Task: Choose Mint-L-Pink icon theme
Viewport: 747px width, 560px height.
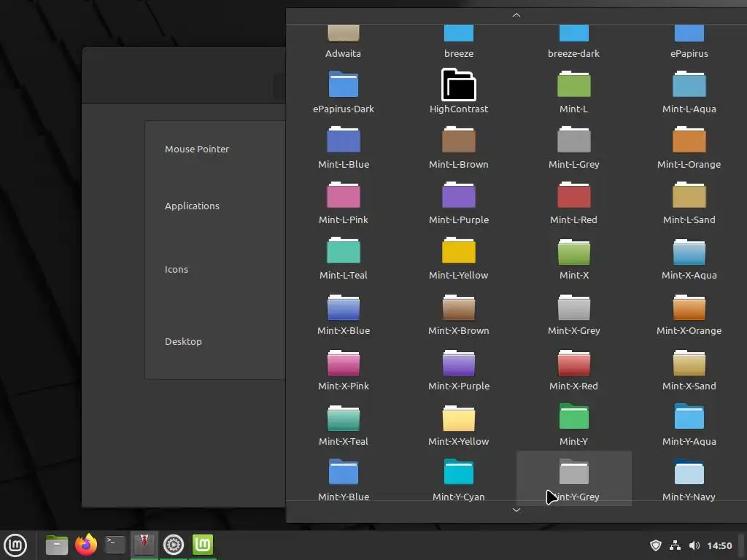Action: click(343, 203)
